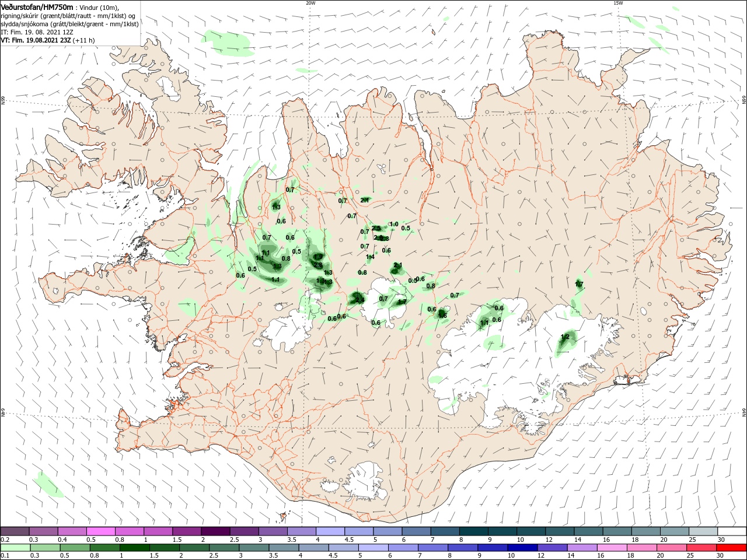Pick the light purple 14–16 rain swatch
This screenshot has height=560, width=747.
click(582, 548)
